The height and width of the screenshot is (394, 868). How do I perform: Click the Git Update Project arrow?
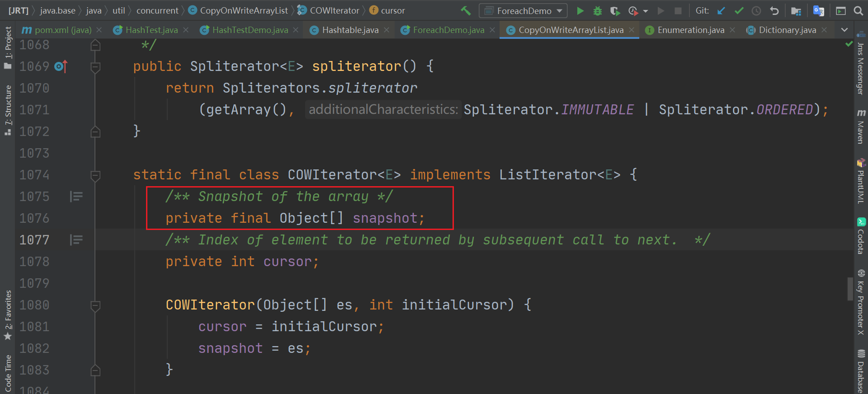tap(721, 11)
